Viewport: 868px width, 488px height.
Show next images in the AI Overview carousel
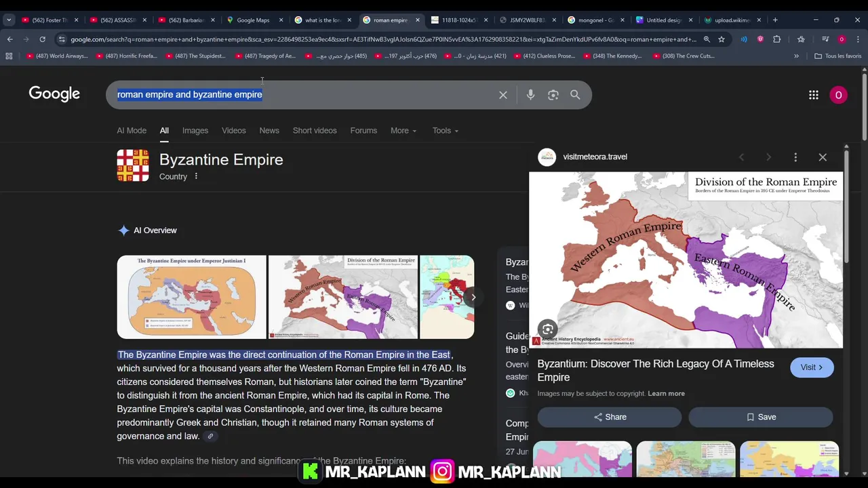point(473,297)
